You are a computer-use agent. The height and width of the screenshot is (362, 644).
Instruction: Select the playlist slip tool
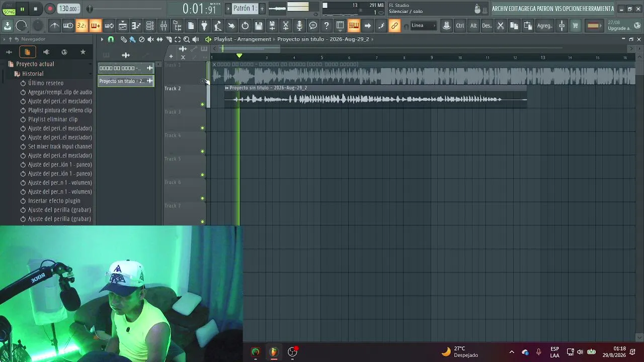[x=159, y=39]
